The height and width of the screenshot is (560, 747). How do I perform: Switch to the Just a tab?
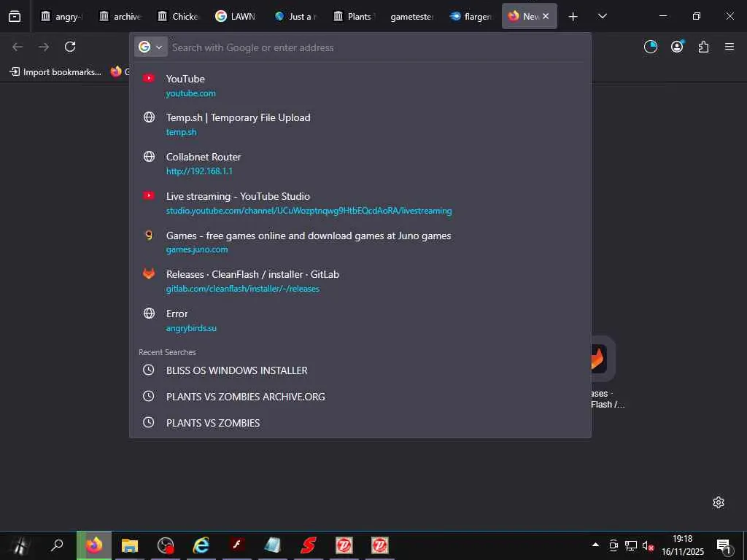[x=295, y=17]
